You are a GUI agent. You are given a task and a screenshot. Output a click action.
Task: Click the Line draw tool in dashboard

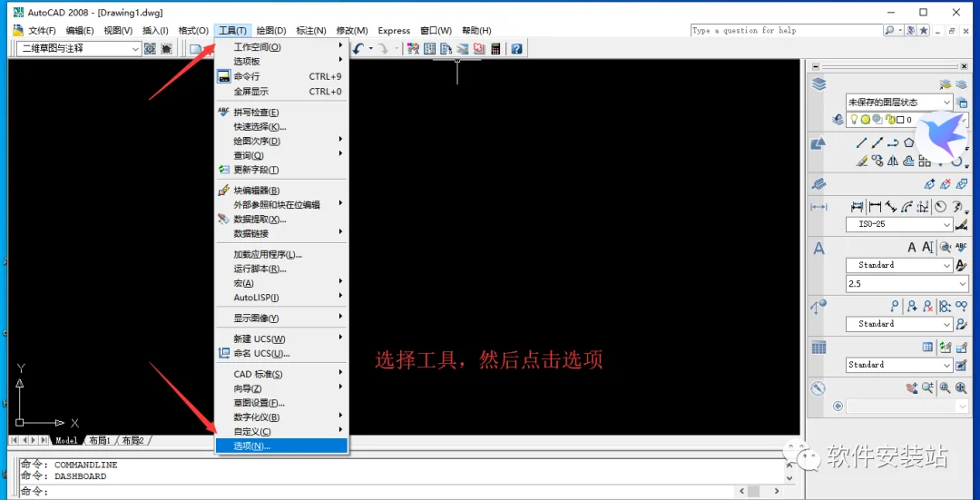[862, 143]
